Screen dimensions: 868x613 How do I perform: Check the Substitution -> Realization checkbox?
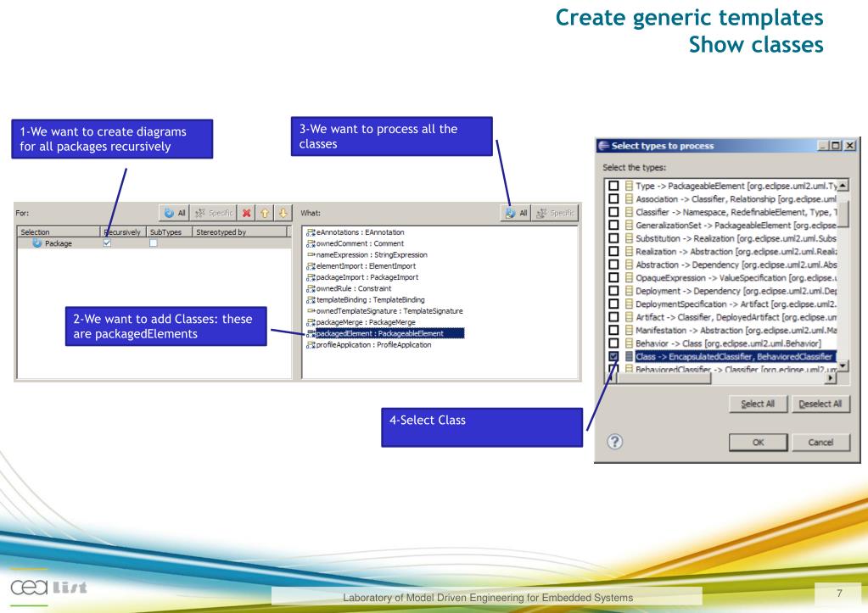613,238
